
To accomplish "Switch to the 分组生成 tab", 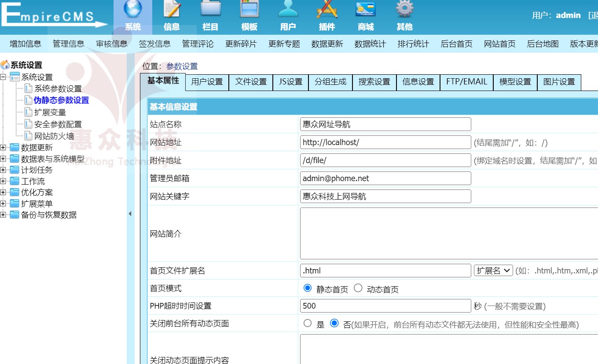I will point(330,82).
